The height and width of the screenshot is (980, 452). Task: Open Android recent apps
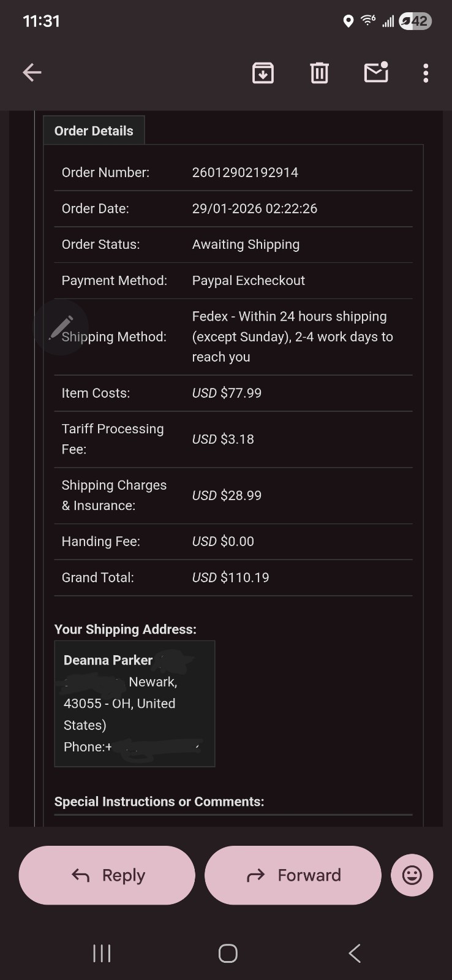click(102, 953)
